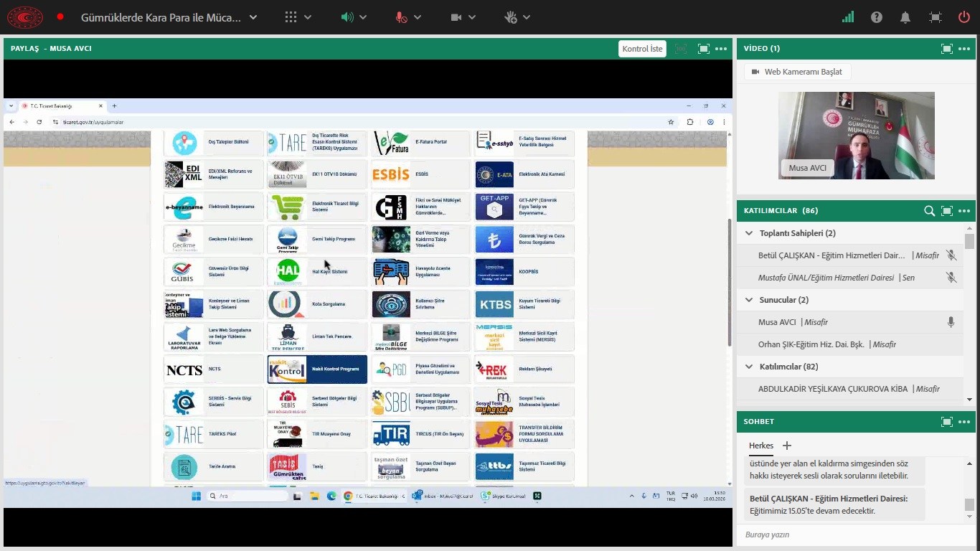Add a new chat tab with plus
Screen dimensions: 980x551
point(787,446)
